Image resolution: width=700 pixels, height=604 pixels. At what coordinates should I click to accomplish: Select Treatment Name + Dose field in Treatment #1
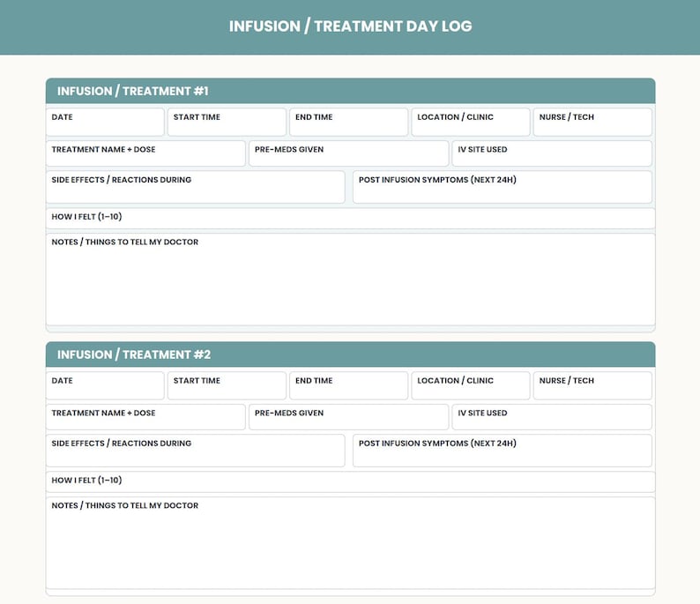pos(145,153)
